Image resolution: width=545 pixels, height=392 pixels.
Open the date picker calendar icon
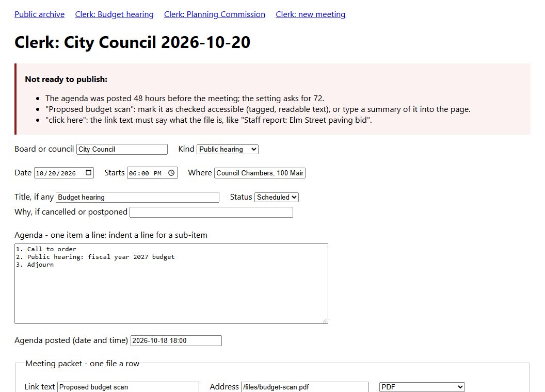click(89, 173)
